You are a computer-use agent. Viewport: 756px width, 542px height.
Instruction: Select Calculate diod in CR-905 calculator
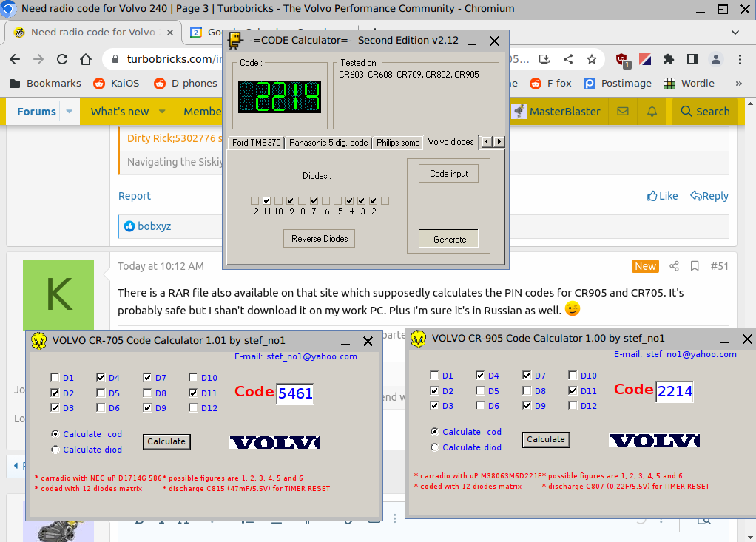[x=435, y=447]
